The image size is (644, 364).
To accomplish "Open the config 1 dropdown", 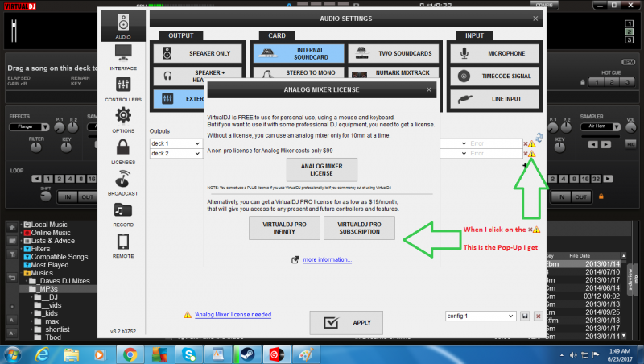I will tap(481, 316).
